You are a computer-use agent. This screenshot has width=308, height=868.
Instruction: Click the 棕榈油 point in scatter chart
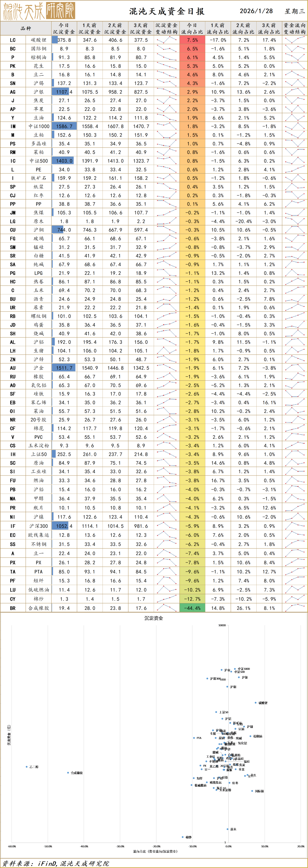250,736
